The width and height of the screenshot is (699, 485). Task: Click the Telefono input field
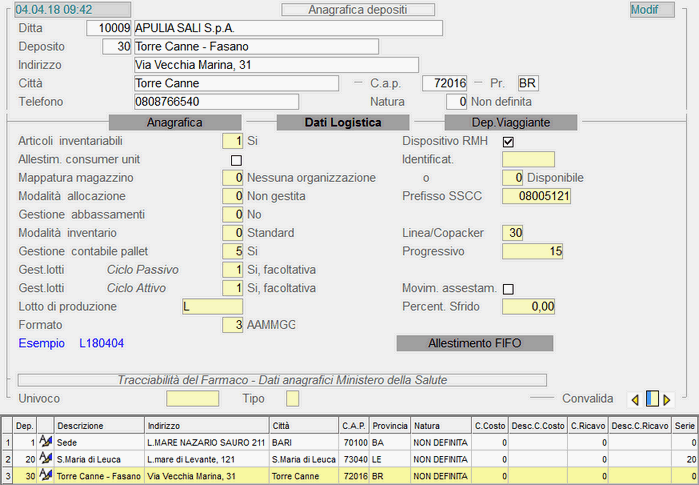tap(216, 101)
